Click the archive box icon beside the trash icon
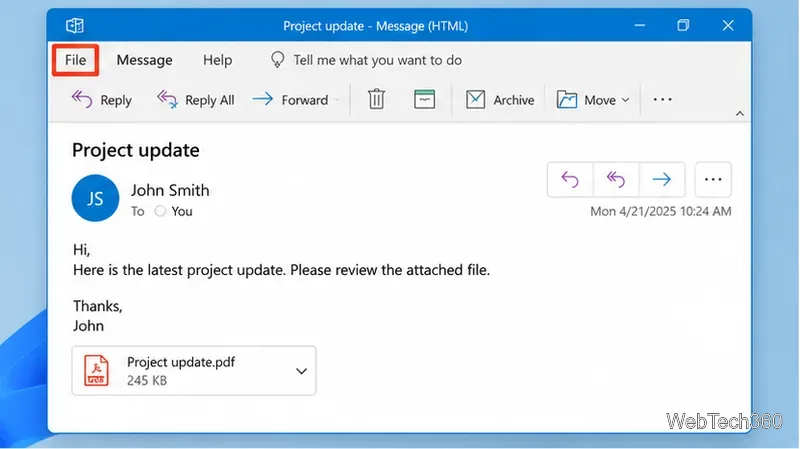 [424, 99]
